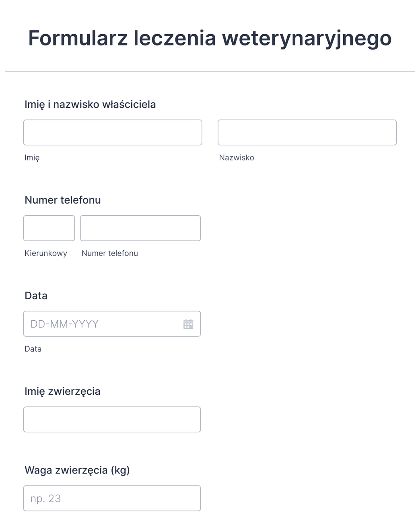Select the Imię zwierzęcia input field

[x=112, y=419]
